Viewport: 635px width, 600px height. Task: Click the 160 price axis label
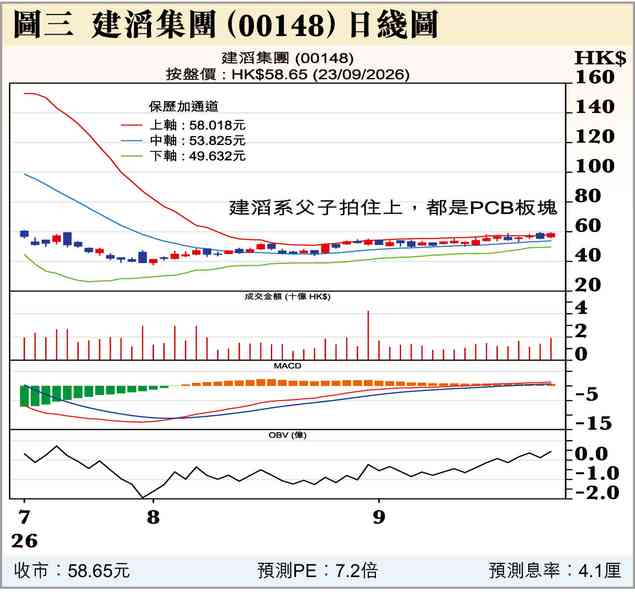point(595,77)
